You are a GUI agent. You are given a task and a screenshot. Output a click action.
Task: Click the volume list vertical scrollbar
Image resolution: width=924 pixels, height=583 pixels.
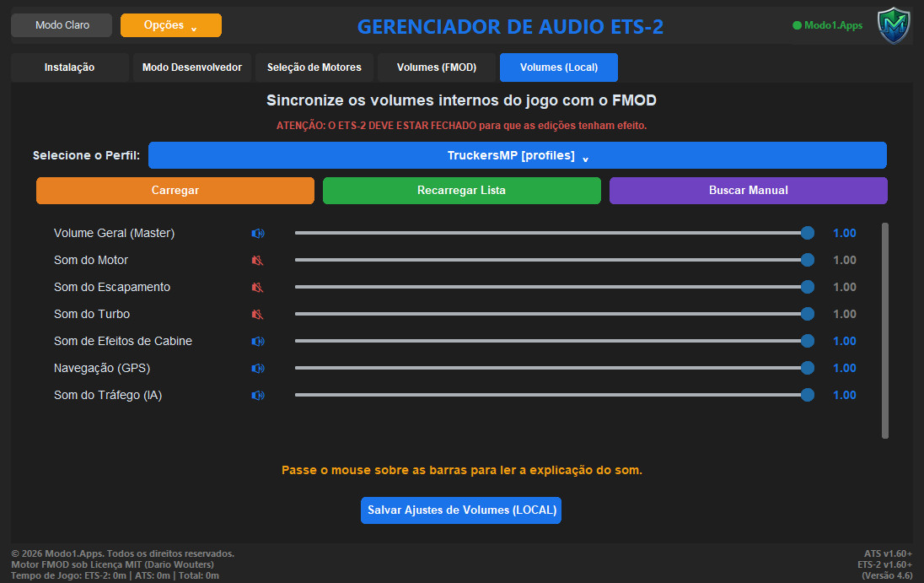[x=884, y=331]
